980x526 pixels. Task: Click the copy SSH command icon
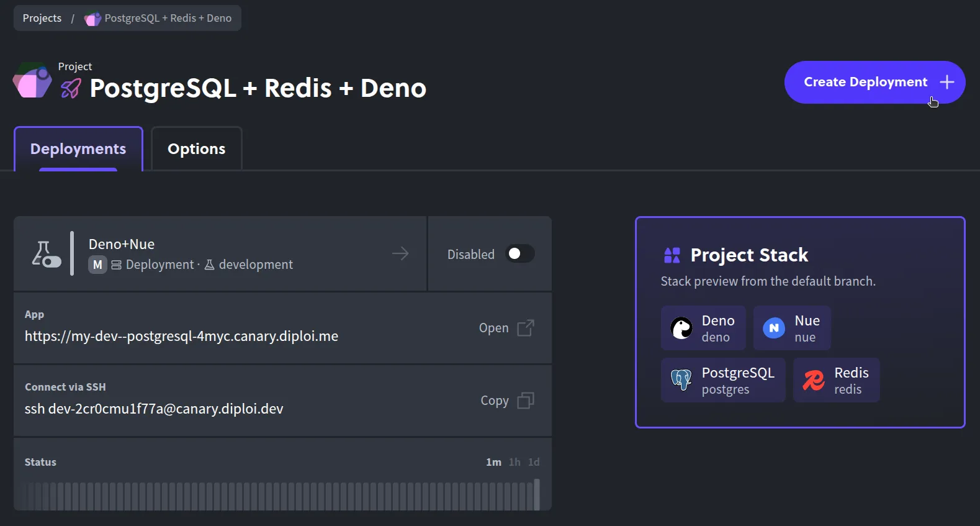click(x=525, y=401)
